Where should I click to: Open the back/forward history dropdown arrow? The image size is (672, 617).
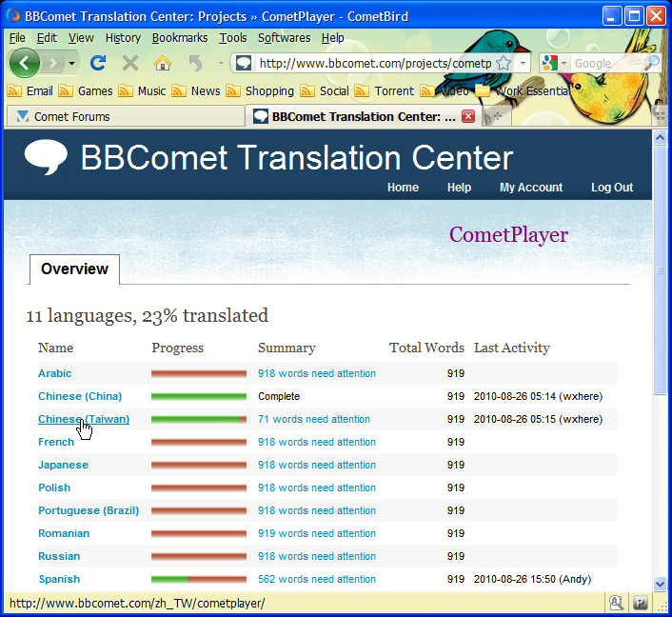click(x=71, y=64)
